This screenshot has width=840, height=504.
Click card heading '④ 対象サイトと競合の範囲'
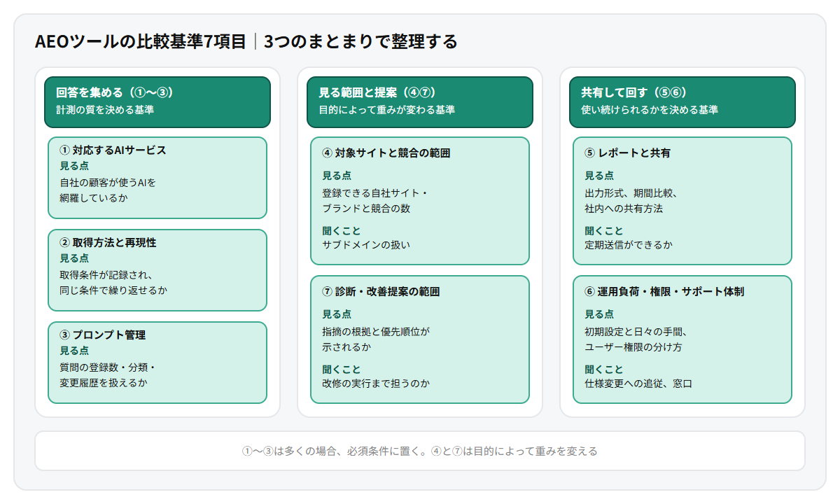pos(386,153)
